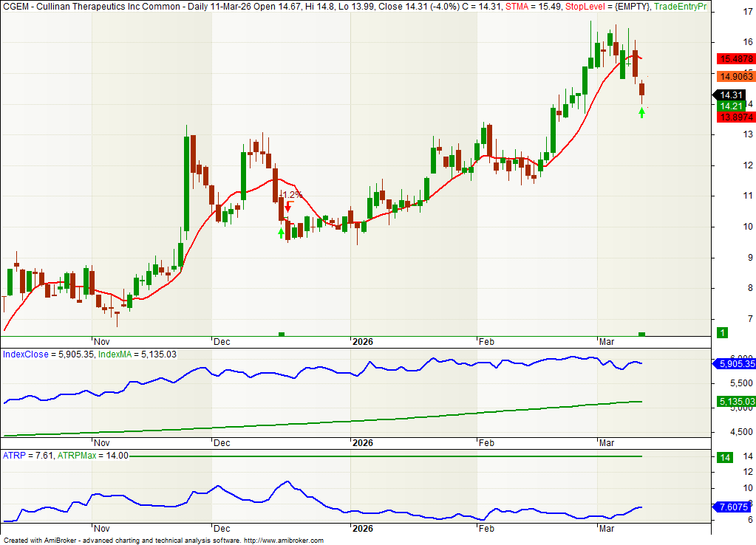Image resolution: width=756 pixels, height=545 pixels.
Task: Click the green buy arrow in December
Action: pos(281,233)
